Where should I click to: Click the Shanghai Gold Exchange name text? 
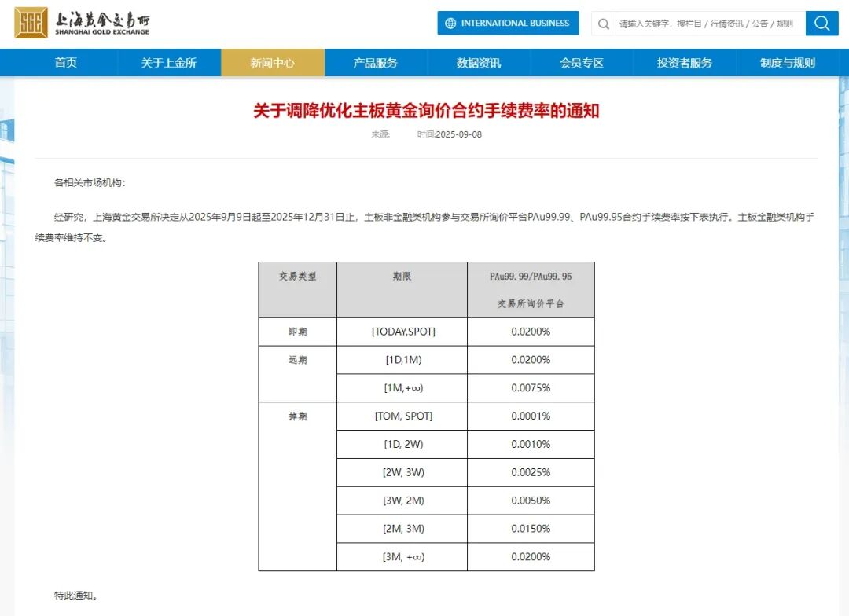[102, 24]
